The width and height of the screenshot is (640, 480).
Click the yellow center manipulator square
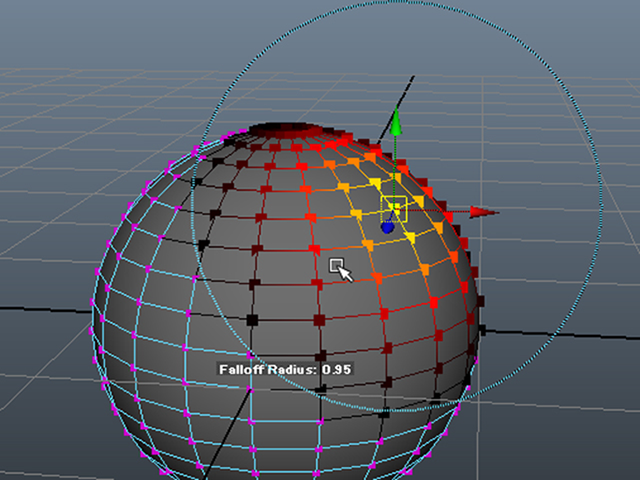(394, 209)
